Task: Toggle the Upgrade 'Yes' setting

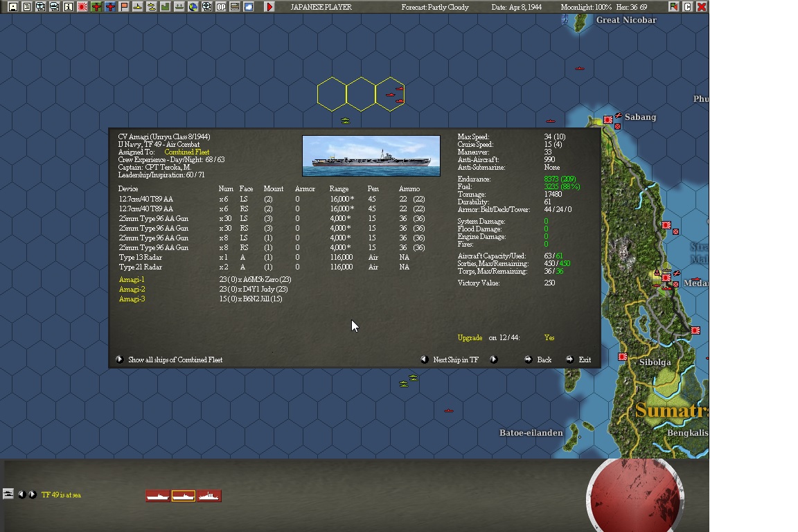Action: (549, 337)
